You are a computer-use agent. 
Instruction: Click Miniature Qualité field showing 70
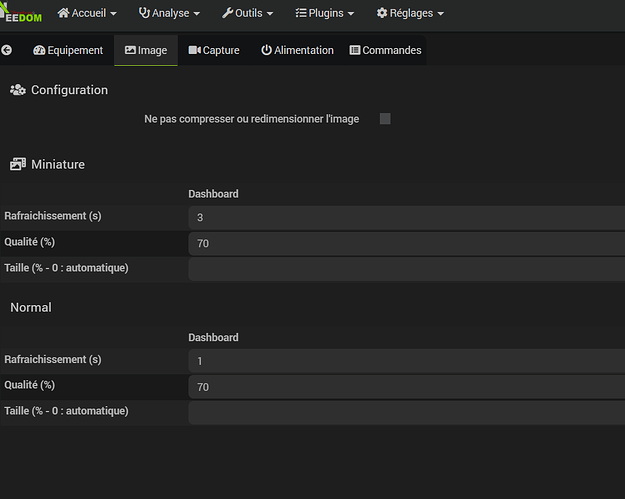407,244
